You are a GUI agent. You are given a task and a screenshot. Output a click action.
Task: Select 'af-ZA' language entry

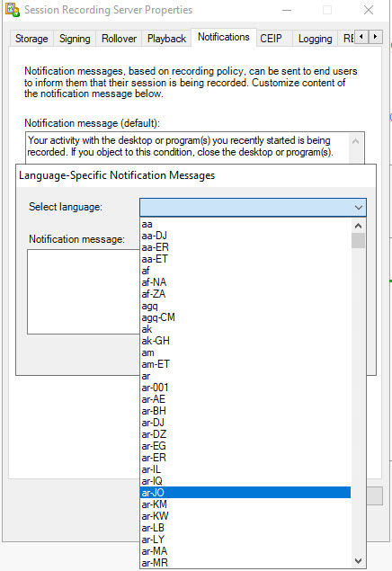(x=245, y=294)
